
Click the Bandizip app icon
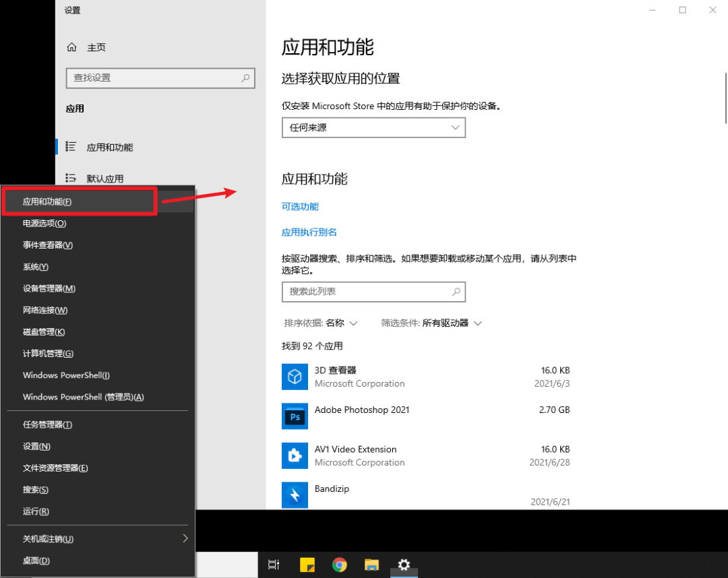[x=295, y=495]
